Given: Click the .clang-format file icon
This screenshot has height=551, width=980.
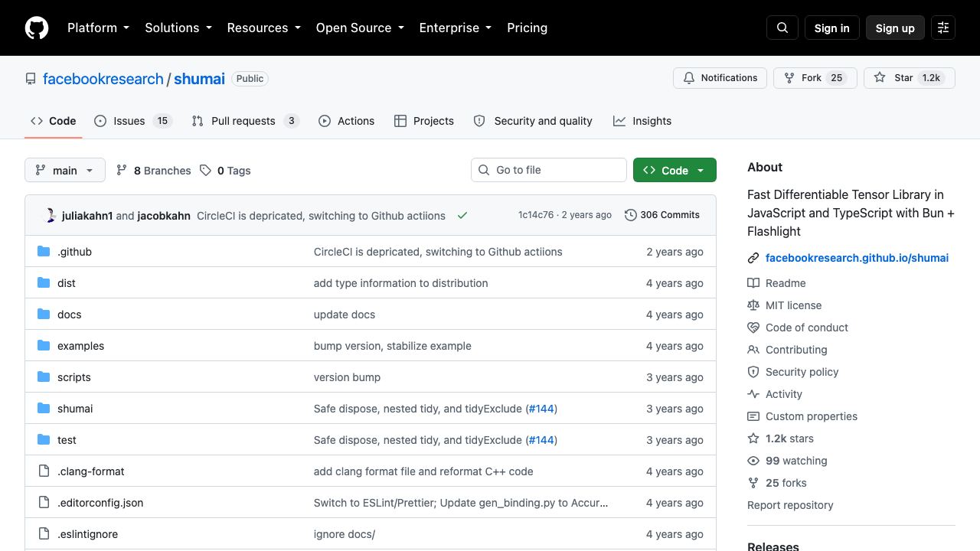Looking at the screenshot, I should pos(44,471).
